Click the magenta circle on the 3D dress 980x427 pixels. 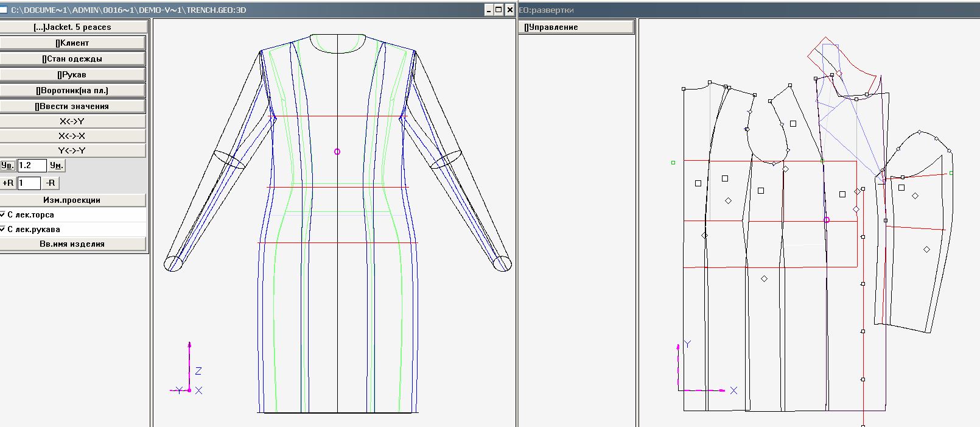(x=337, y=152)
